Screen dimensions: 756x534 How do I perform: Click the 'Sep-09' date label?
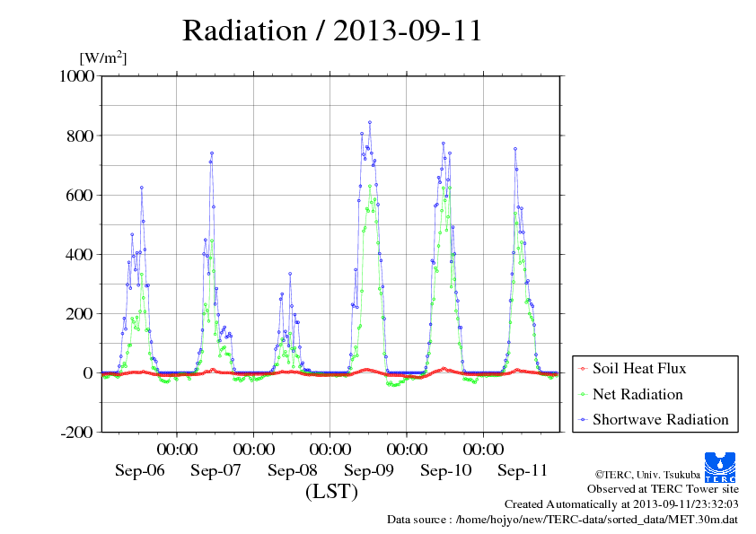click(369, 470)
